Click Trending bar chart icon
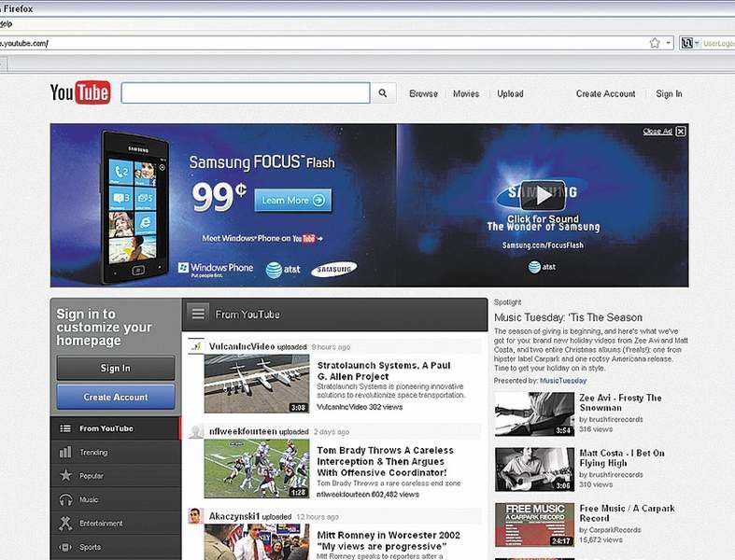 pyautogui.click(x=65, y=453)
